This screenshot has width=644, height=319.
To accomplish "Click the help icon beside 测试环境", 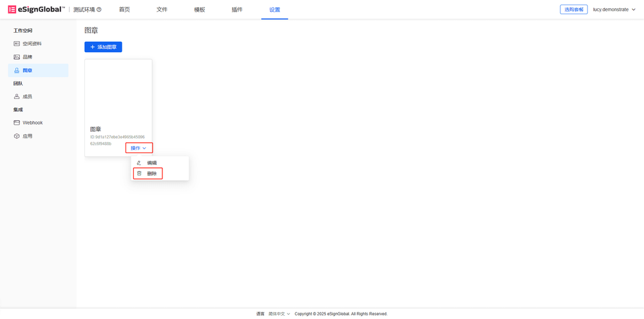I will click(99, 10).
